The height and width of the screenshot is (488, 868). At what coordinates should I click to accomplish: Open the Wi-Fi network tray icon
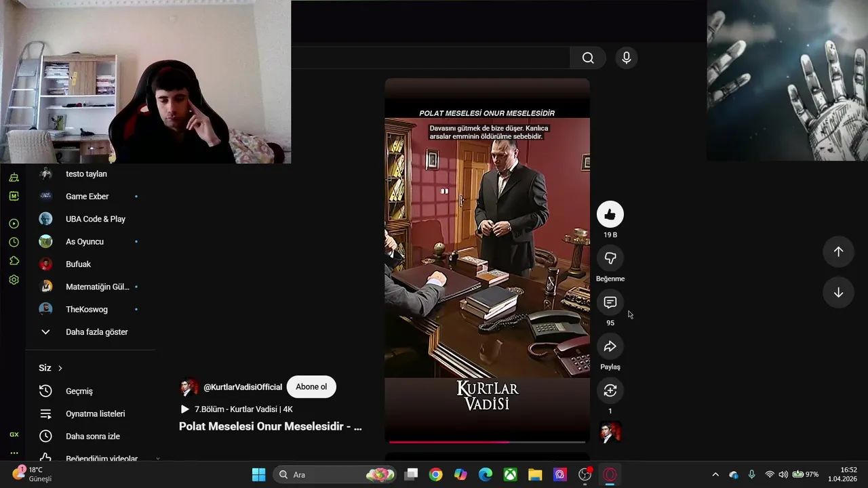[769, 474]
